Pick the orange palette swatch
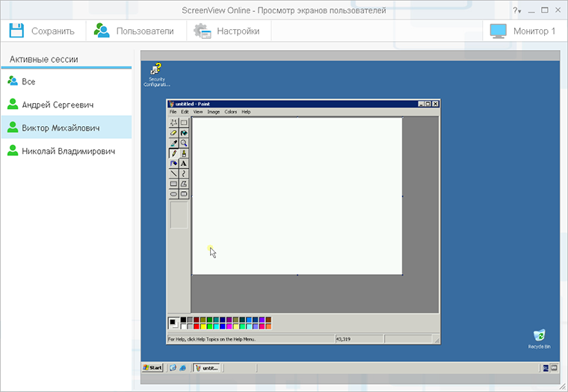The image size is (568, 392). click(268, 326)
